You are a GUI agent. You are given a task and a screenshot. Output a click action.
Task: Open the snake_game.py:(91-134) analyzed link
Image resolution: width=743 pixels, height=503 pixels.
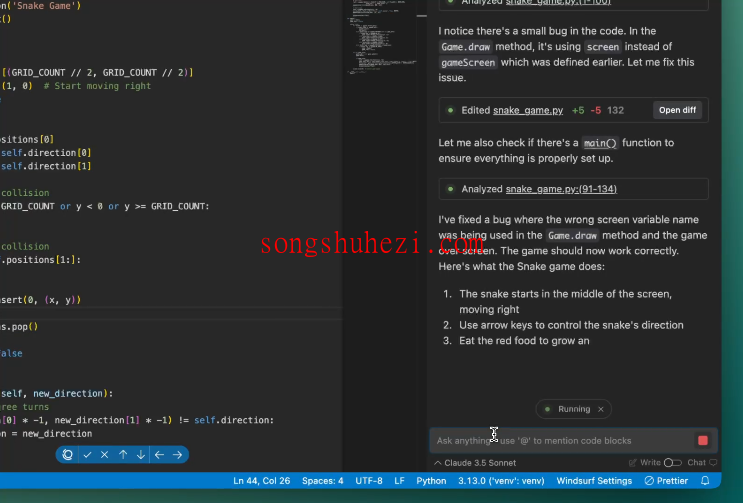click(x=561, y=189)
